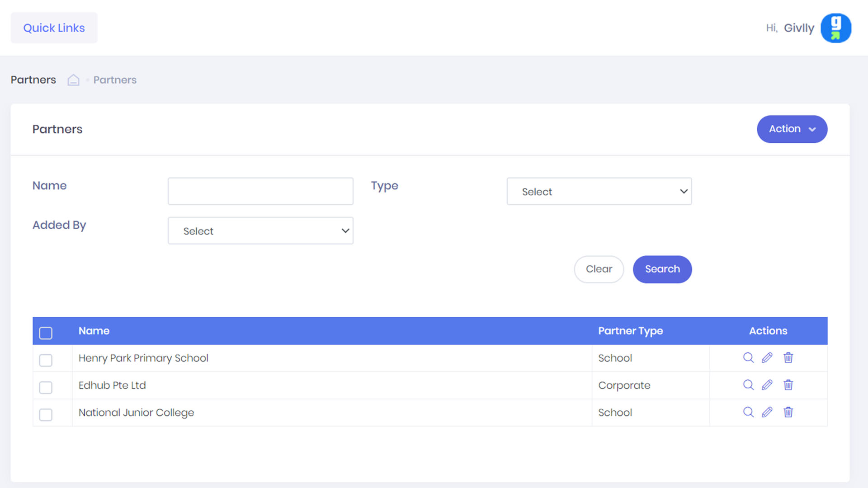Edit Henry Park Primary School partner
Screen dimensions: 868x488
click(767, 358)
